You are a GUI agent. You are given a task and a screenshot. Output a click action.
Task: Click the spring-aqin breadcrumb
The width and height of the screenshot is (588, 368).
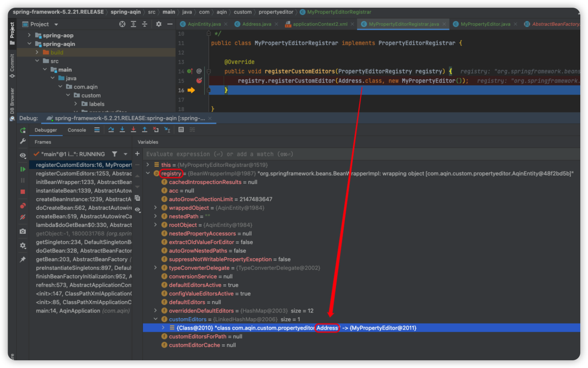coord(125,12)
